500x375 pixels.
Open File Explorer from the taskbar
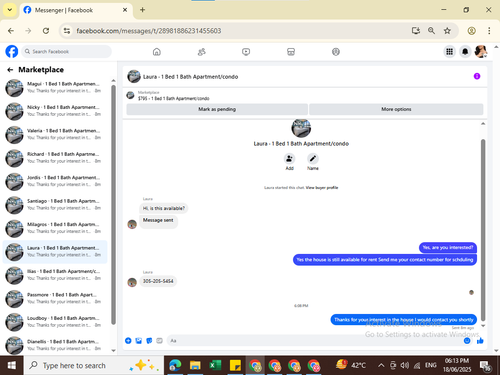point(195,366)
